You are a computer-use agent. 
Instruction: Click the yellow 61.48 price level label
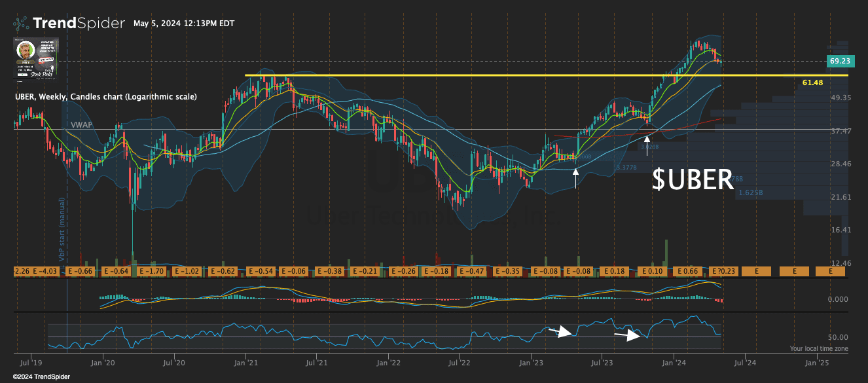pos(812,82)
